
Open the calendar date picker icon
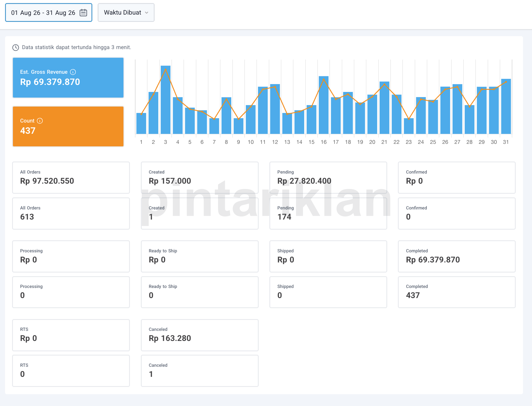83,13
